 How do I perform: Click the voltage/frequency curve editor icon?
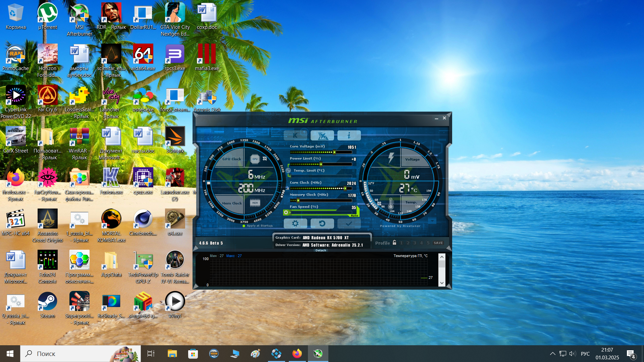click(287, 189)
